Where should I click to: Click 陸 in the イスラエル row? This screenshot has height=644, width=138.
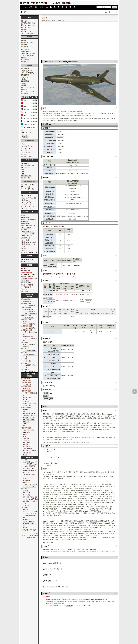[x=34, y=128]
